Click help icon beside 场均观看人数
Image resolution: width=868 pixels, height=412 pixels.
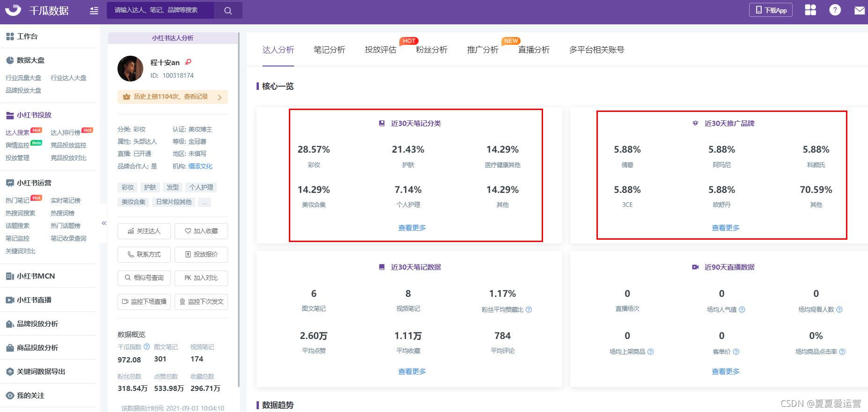tap(839, 309)
